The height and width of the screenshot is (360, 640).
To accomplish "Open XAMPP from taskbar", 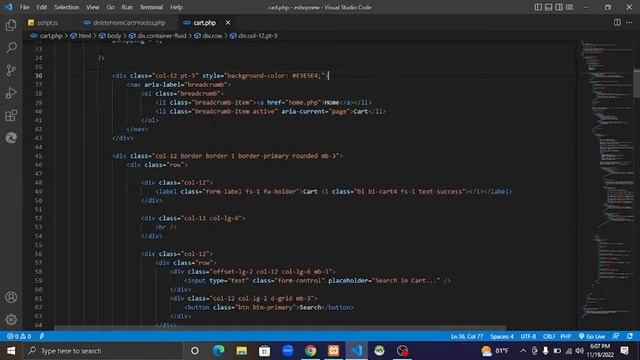I will click(x=333, y=351).
